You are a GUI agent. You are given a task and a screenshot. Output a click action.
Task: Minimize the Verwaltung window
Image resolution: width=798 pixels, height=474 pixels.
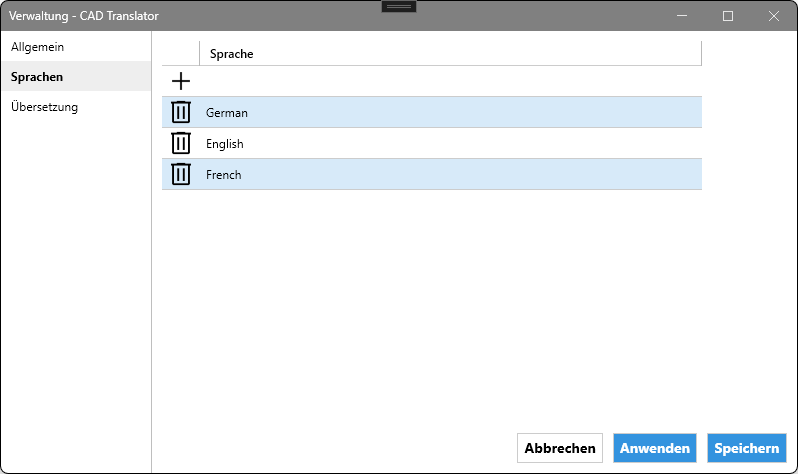pyautogui.click(x=682, y=16)
